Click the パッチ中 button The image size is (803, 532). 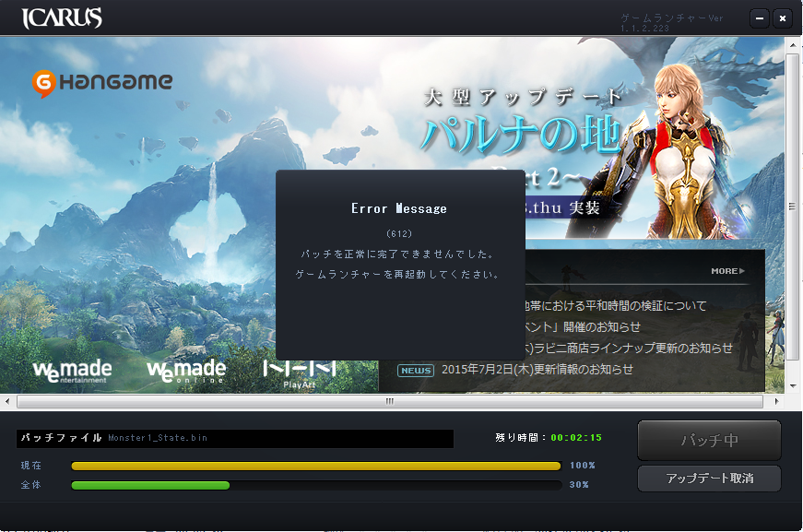709,441
